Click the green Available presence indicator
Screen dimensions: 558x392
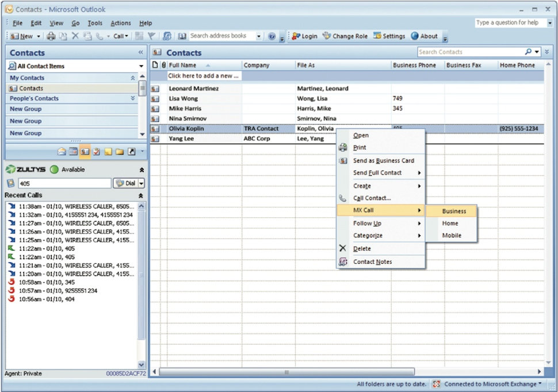pyautogui.click(x=54, y=170)
